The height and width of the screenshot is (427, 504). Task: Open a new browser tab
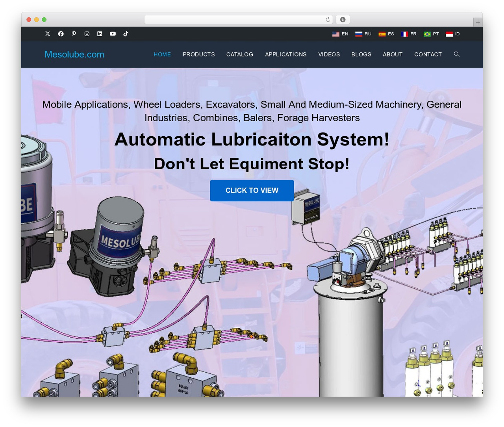click(478, 22)
